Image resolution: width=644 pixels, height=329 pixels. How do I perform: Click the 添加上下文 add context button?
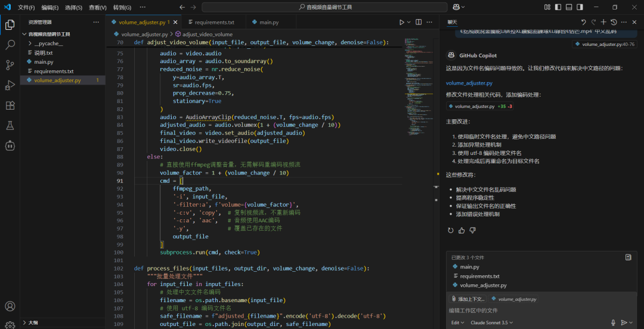[468, 299]
